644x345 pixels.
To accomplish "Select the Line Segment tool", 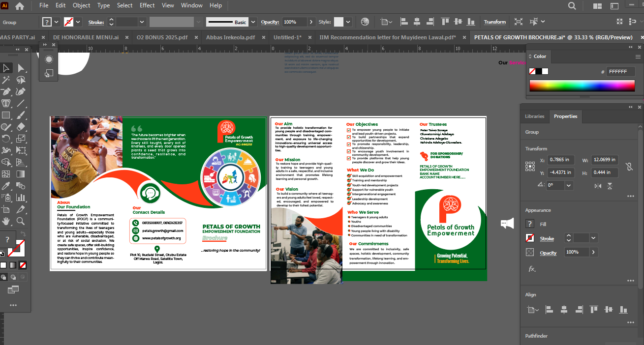I will point(21,103).
